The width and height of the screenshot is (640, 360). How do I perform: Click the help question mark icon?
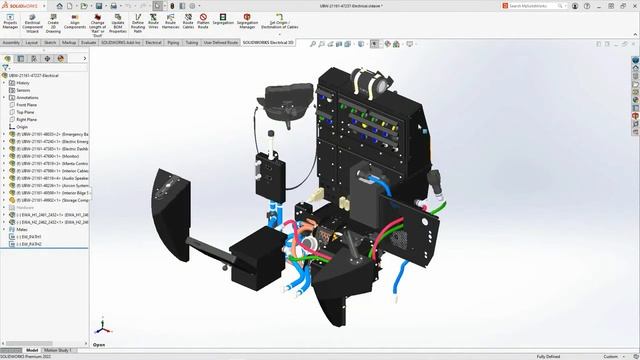click(587, 6)
